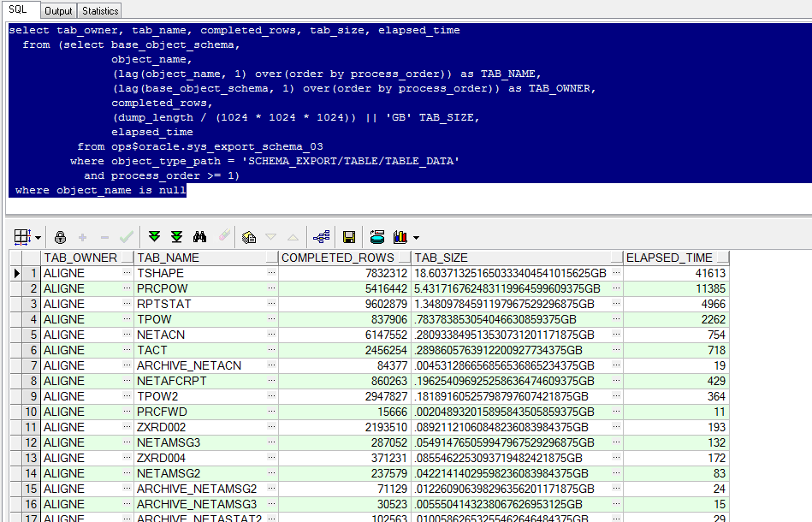Viewport: 812px width, 522px height.
Task: Open cell editor ellipsis for TSHAPE
Action: pyautogui.click(x=271, y=273)
